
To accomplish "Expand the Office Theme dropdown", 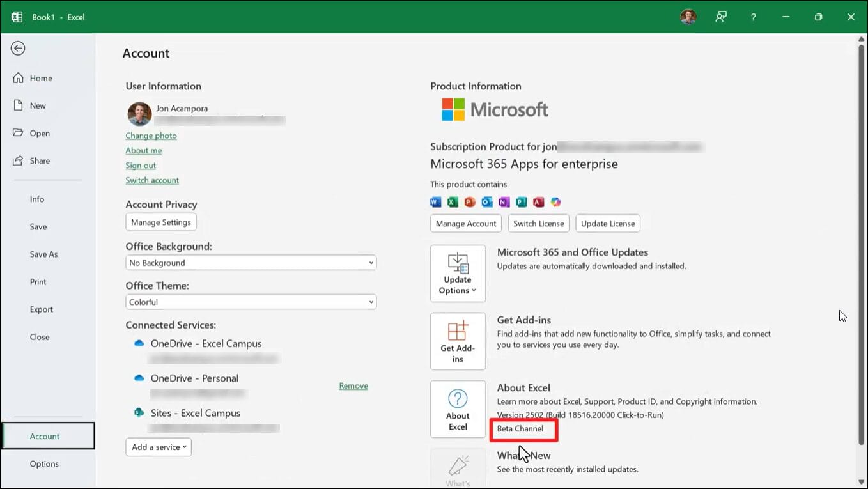I will 251,302.
